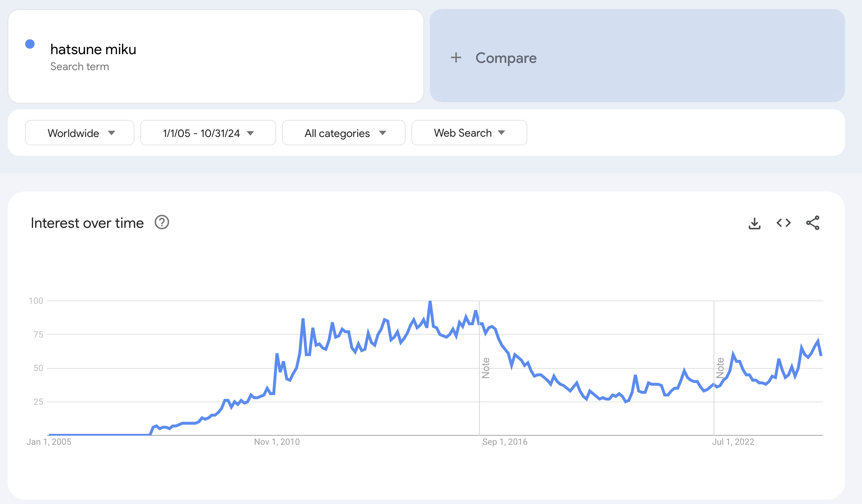The height and width of the screenshot is (504, 862).
Task: Share the interest over time chart
Action: (x=813, y=223)
